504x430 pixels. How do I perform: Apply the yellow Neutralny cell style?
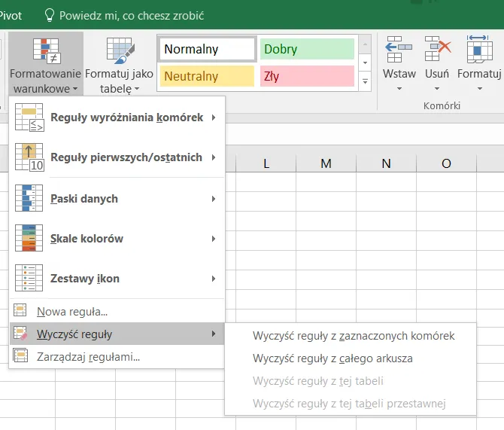coord(207,76)
